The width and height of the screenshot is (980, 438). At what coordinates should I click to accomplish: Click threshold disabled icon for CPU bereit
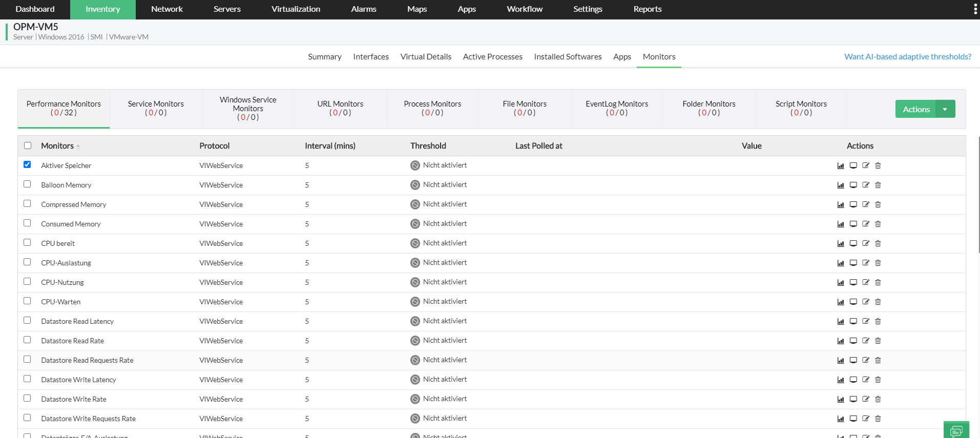pyautogui.click(x=415, y=243)
